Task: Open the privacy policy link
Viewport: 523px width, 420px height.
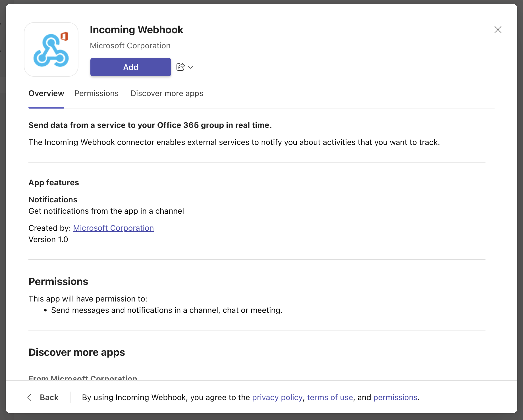Action: click(x=277, y=397)
